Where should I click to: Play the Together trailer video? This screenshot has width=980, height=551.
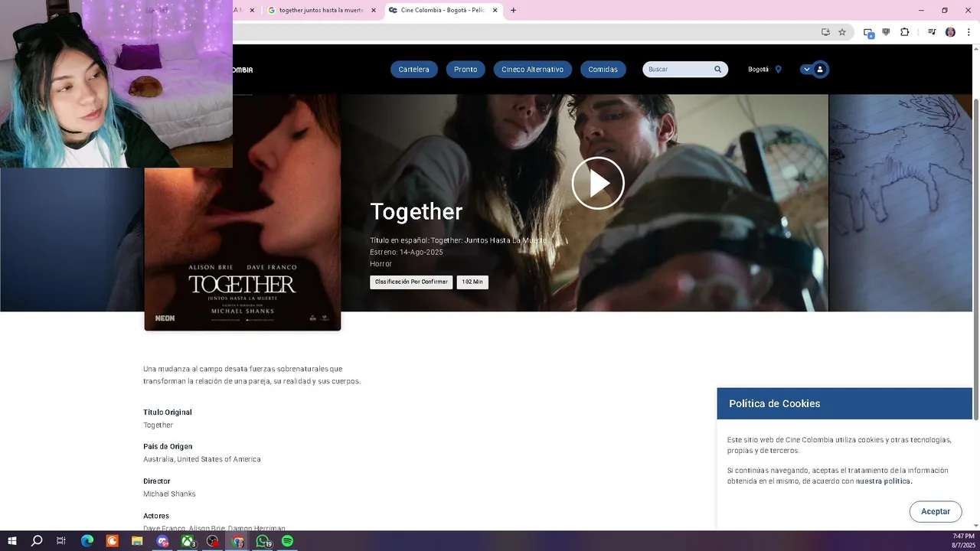coord(598,183)
